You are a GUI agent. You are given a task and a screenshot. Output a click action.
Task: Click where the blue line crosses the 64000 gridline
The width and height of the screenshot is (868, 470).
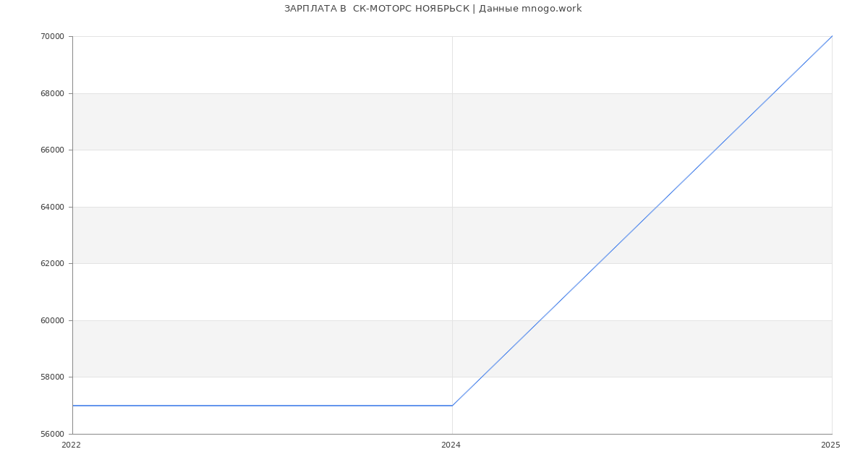click(657, 207)
